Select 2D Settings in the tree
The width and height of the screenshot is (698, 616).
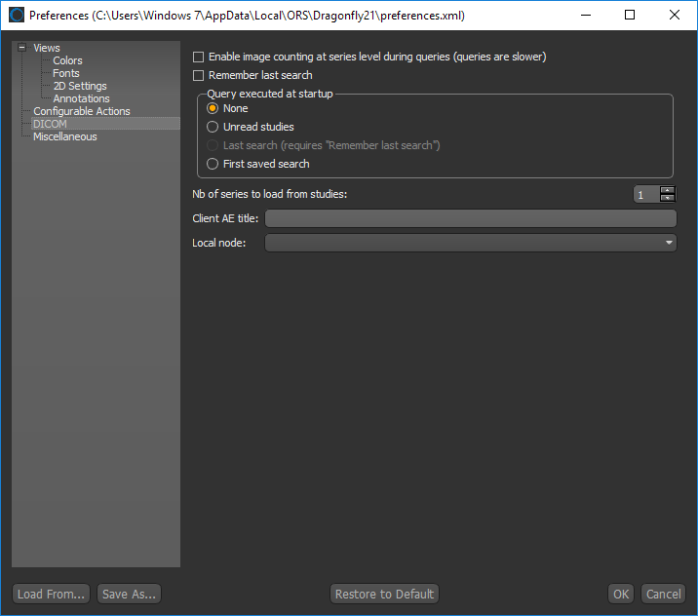click(x=79, y=86)
